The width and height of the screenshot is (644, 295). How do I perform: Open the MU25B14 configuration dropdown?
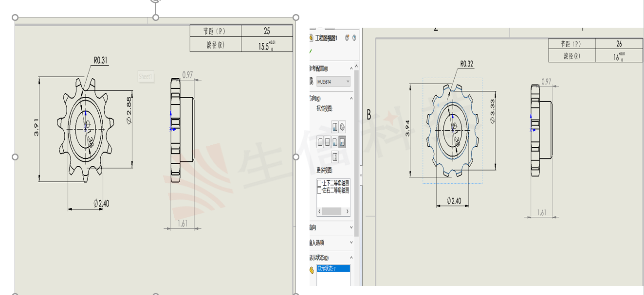(x=348, y=82)
